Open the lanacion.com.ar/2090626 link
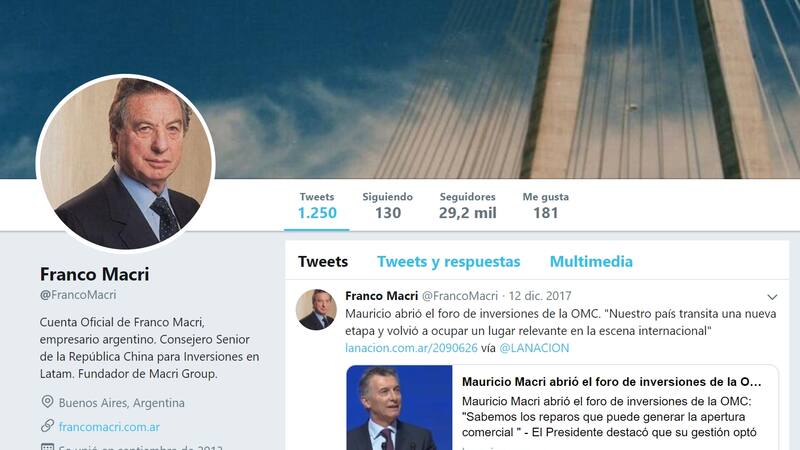This screenshot has width=800, height=450. pos(411,348)
